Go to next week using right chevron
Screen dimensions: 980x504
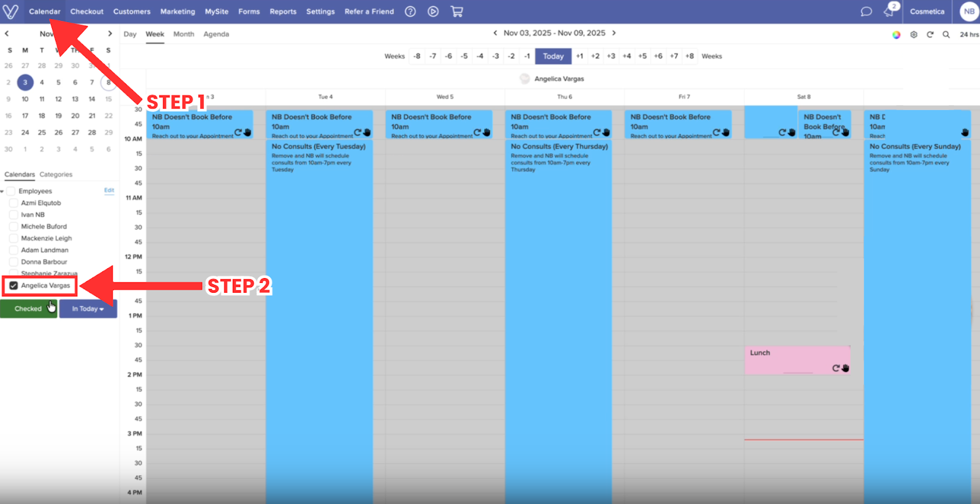614,33
